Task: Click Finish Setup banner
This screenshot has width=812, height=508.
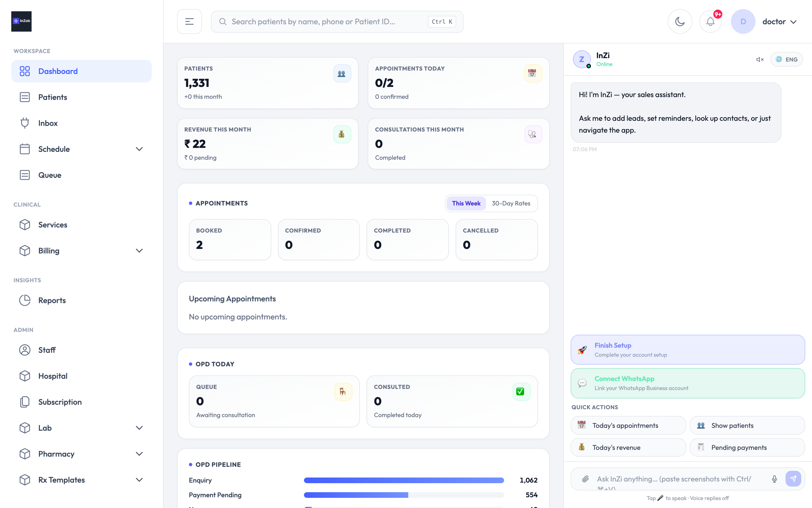Action: pyautogui.click(x=687, y=350)
